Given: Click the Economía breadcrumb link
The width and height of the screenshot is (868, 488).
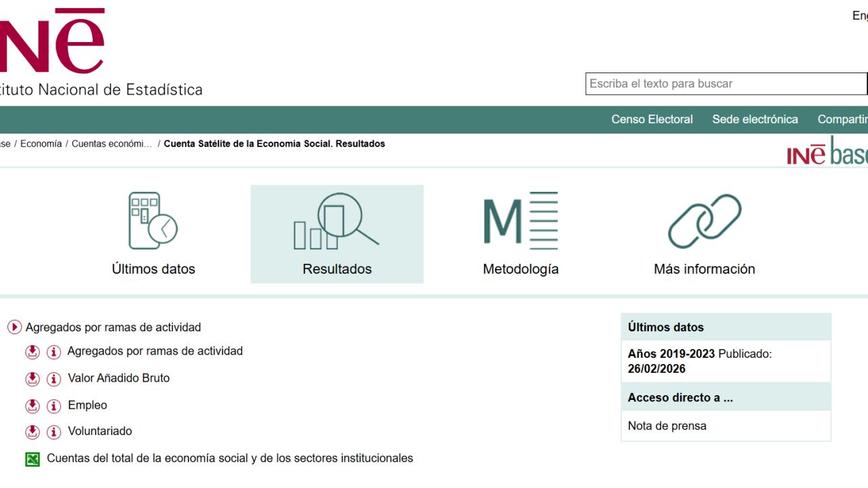Looking at the screenshot, I should point(41,144).
